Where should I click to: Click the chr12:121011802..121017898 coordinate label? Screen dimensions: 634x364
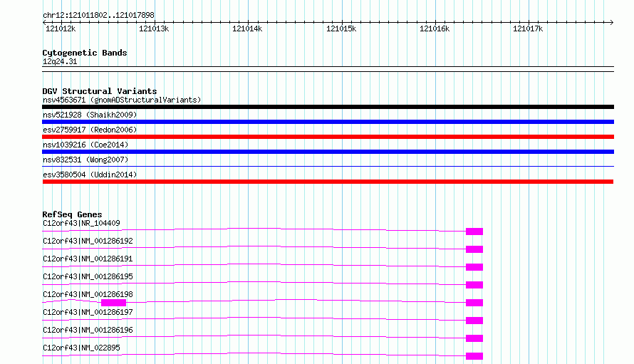pyautogui.click(x=98, y=15)
